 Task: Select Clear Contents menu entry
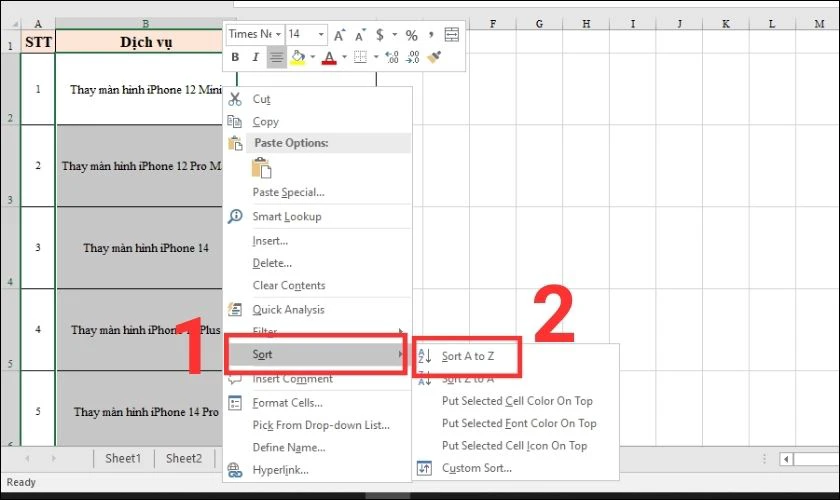(318, 285)
